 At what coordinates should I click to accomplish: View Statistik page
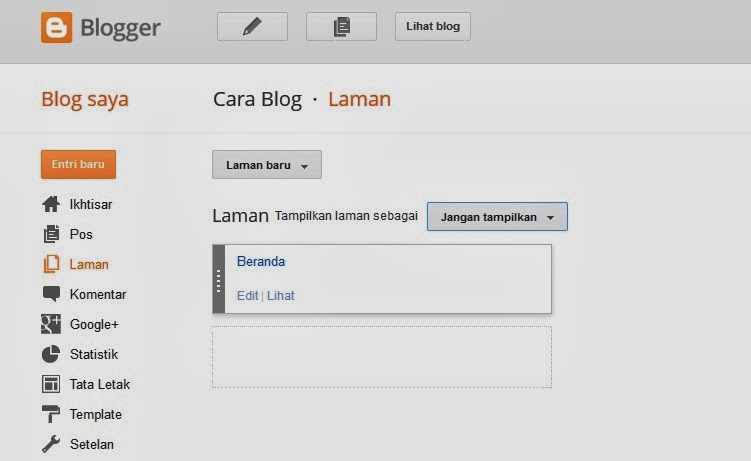(x=94, y=354)
